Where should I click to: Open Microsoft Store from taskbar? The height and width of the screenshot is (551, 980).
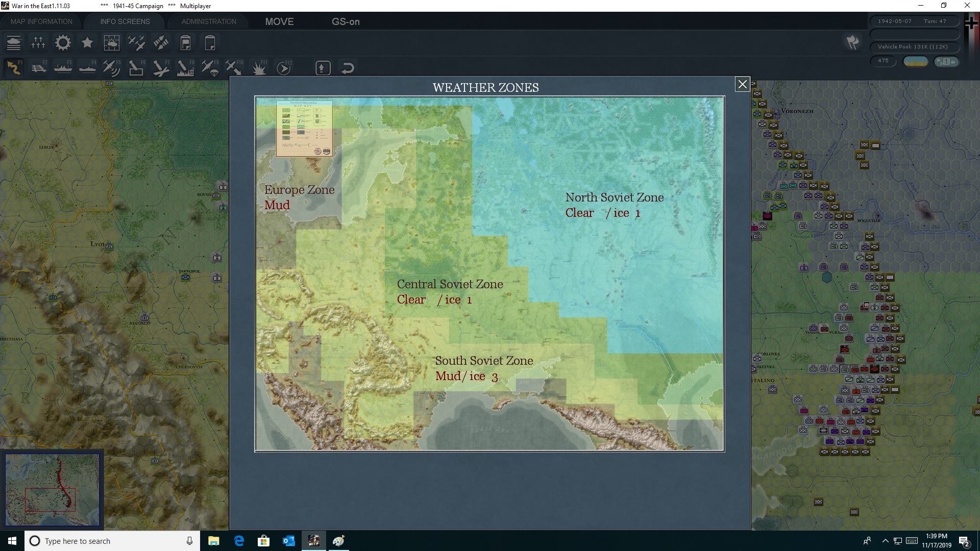click(263, 541)
